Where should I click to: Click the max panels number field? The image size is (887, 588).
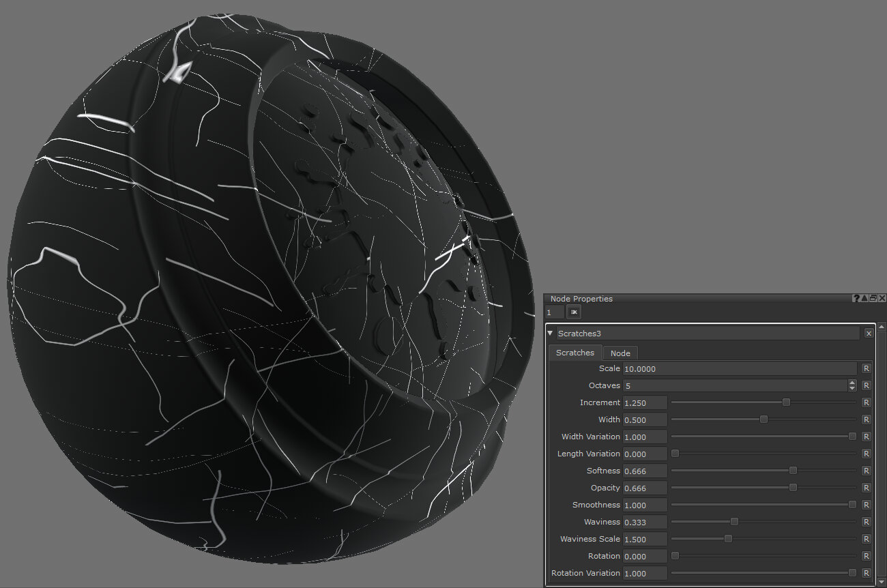(x=554, y=312)
